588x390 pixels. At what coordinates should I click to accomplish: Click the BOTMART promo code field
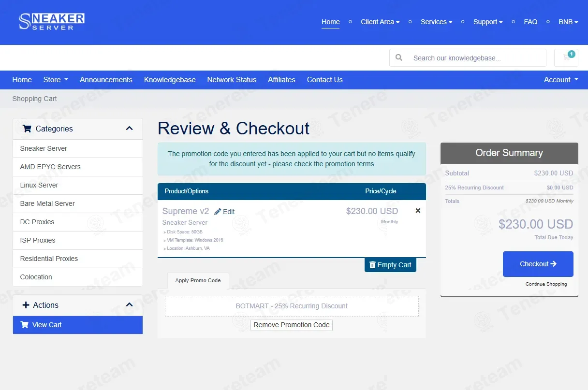(x=292, y=306)
